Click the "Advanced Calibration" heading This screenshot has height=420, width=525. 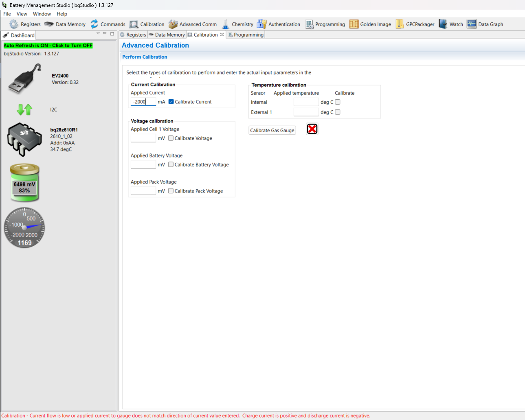click(155, 45)
